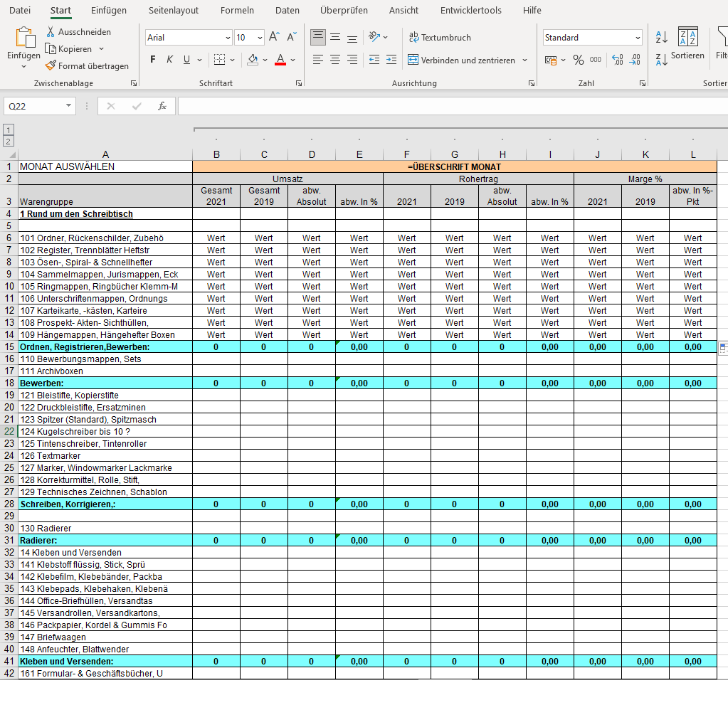Image resolution: width=728 pixels, height=705 pixels.
Task: Select row 15 header
Action: coord(9,347)
